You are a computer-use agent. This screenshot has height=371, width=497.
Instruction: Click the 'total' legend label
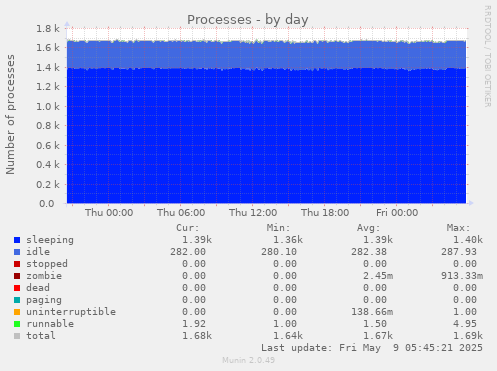[41, 336]
